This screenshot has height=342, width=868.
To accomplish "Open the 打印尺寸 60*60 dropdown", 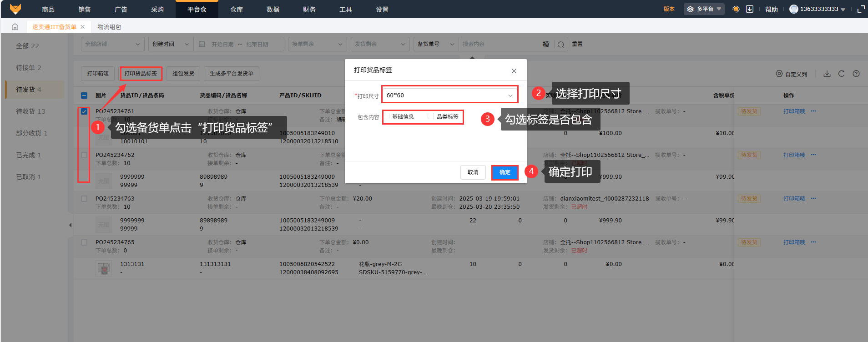I will 449,95.
